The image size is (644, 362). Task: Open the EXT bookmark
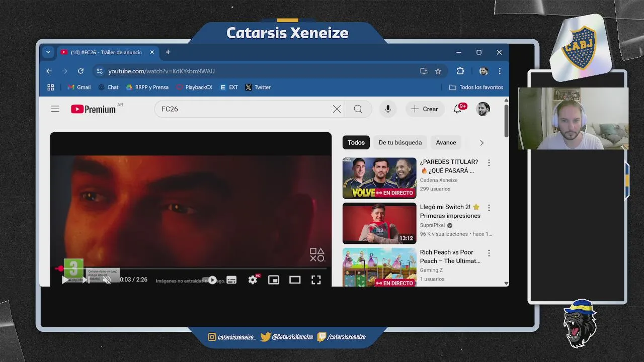pos(229,87)
